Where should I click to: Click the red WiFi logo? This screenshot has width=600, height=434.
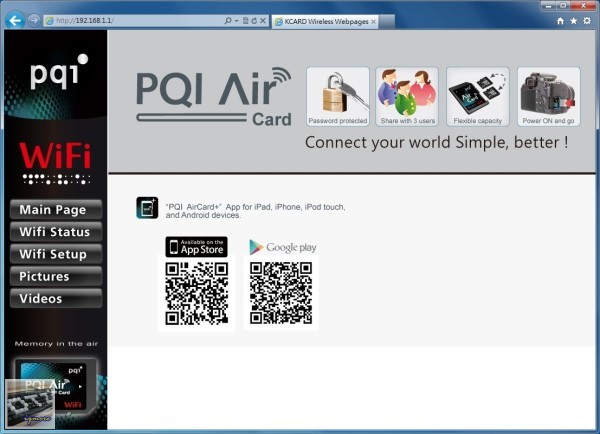tap(55, 156)
